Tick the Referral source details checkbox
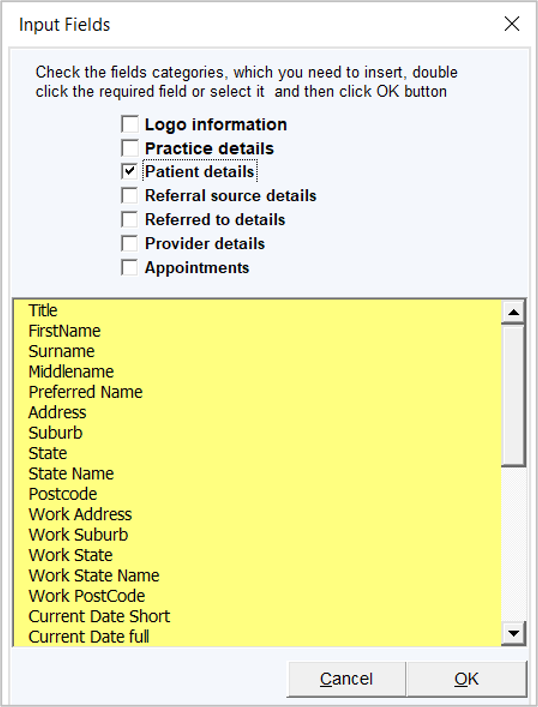The height and width of the screenshot is (707, 538). (130, 196)
